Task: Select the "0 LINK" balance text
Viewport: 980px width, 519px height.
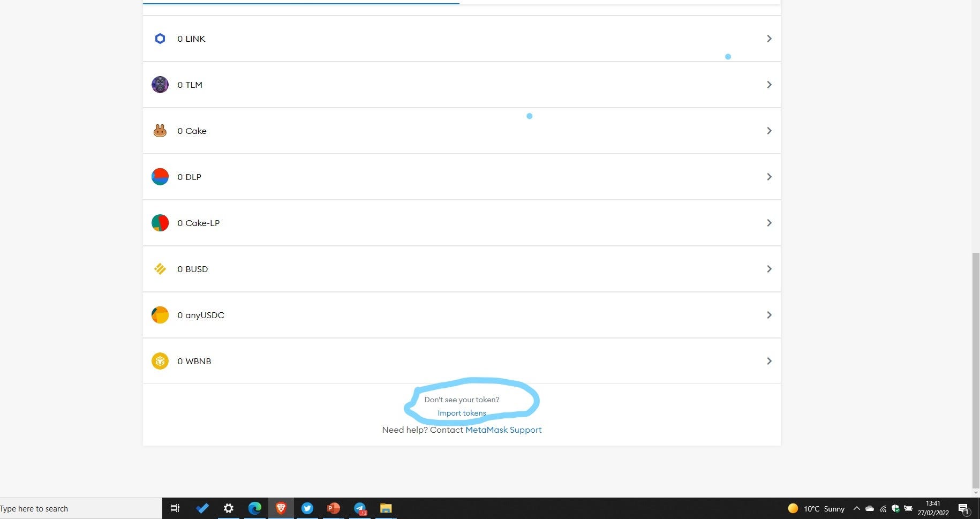Action: tap(191, 39)
